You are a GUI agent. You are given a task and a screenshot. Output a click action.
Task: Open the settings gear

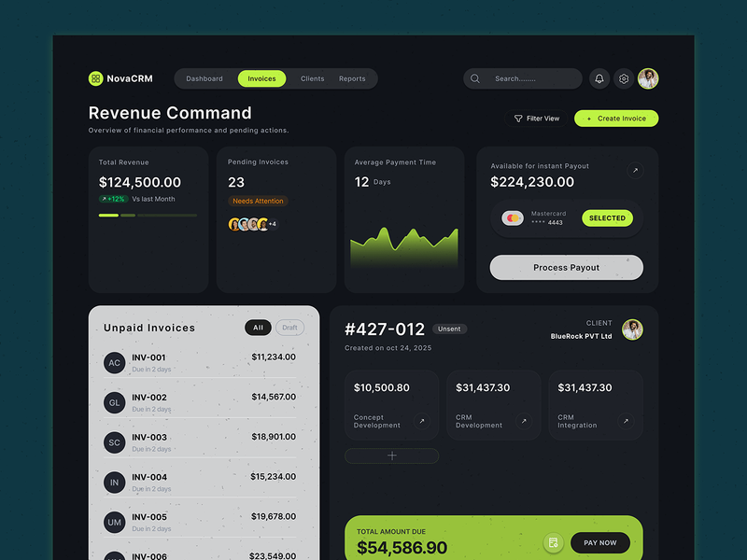(x=623, y=78)
